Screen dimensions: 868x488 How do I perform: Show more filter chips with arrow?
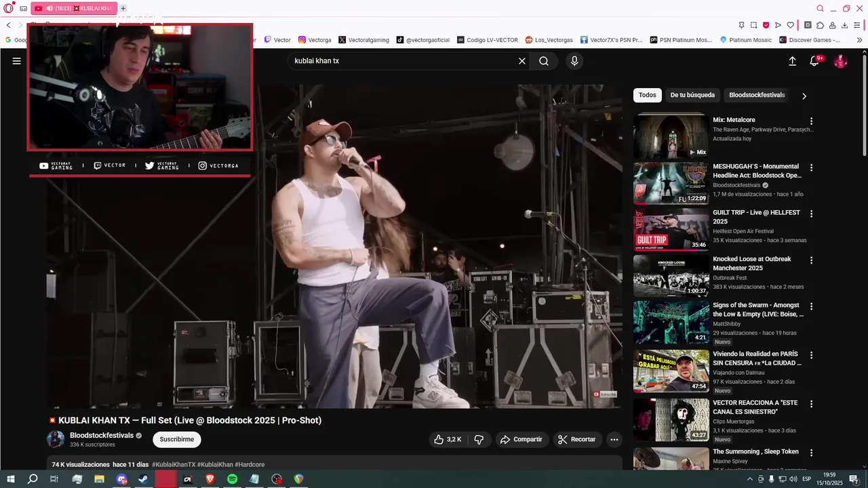coord(804,96)
